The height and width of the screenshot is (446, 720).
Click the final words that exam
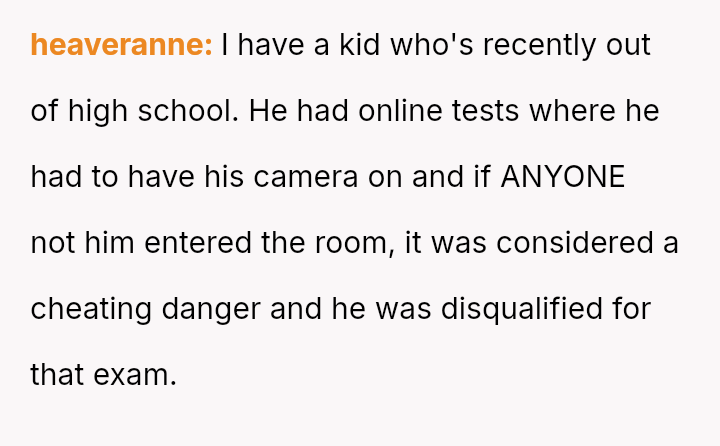103,375
